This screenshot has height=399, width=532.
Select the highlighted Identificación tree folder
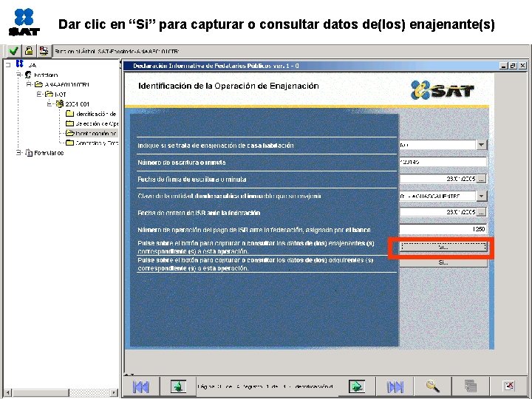click(92, 133)
